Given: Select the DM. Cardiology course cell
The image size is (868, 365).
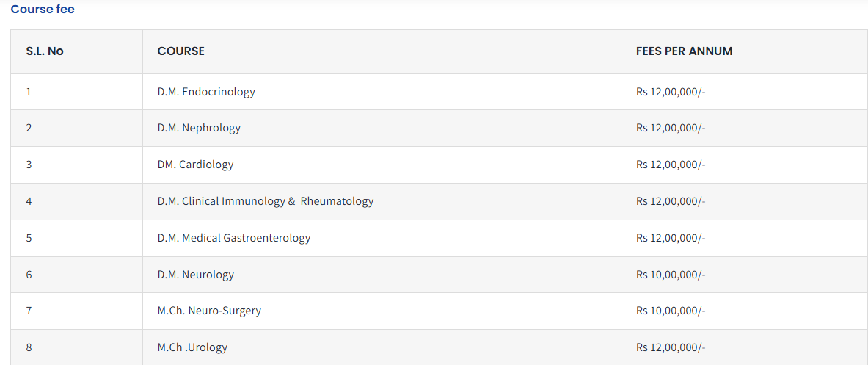Looking at the screenshot, I should (x=195, y=165).
